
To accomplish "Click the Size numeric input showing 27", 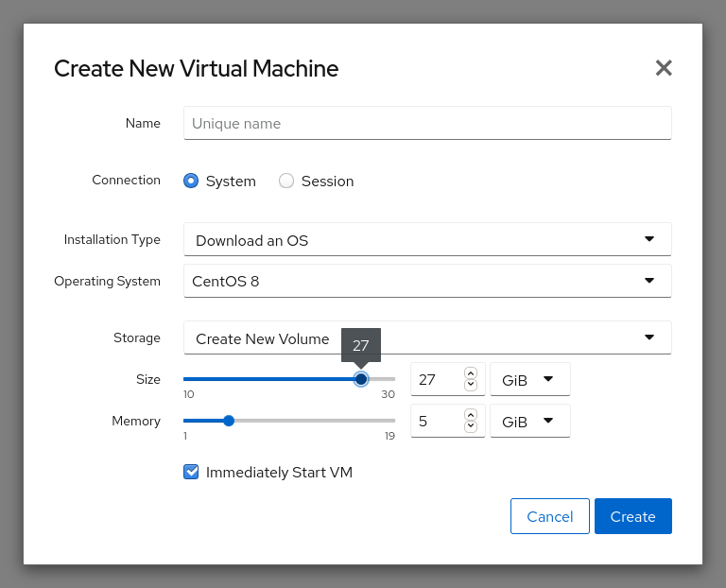I will click(x=437, y=379).
